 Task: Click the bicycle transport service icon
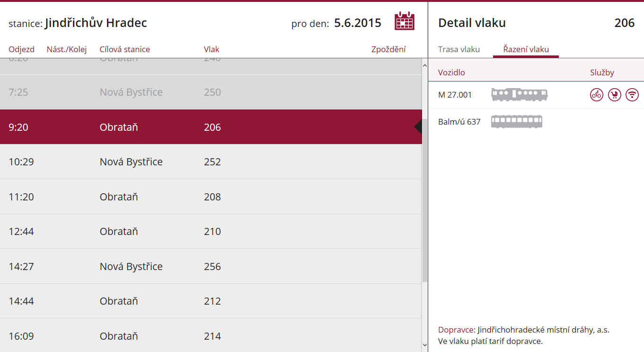pos(597,95)
